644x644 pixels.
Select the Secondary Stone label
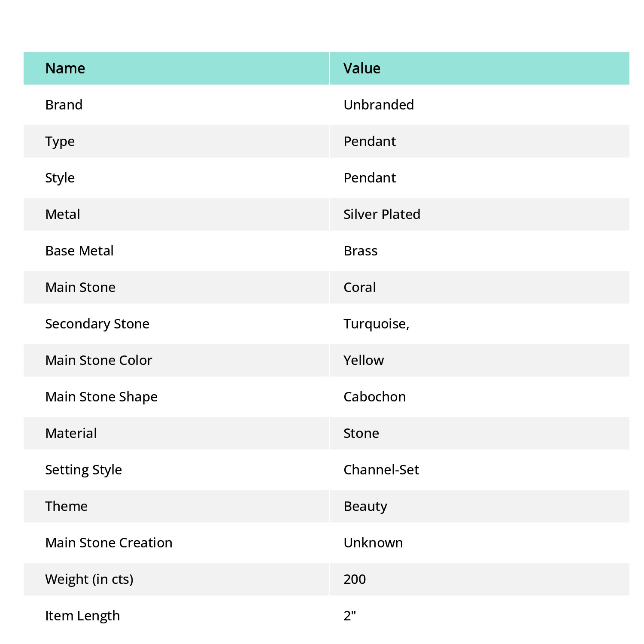click(x=97, y=324)
